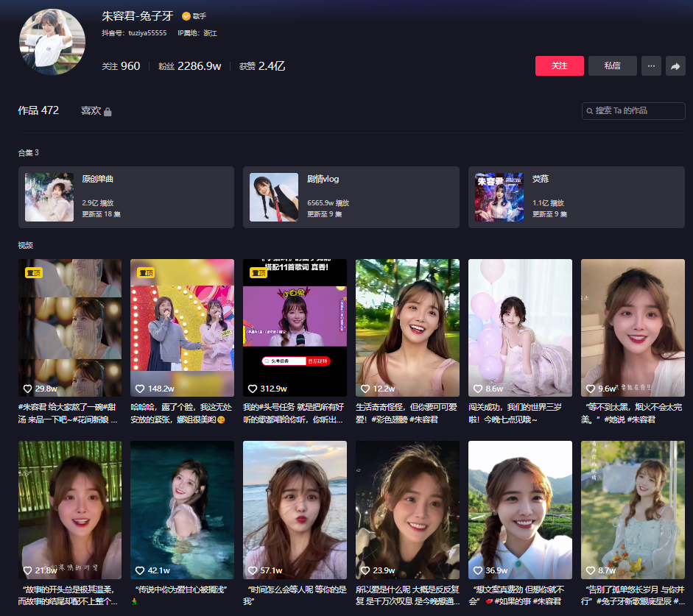Click the heart icon showing 148.2w likes
Viewport: 693px width, 616px height.
click(140, 389)
